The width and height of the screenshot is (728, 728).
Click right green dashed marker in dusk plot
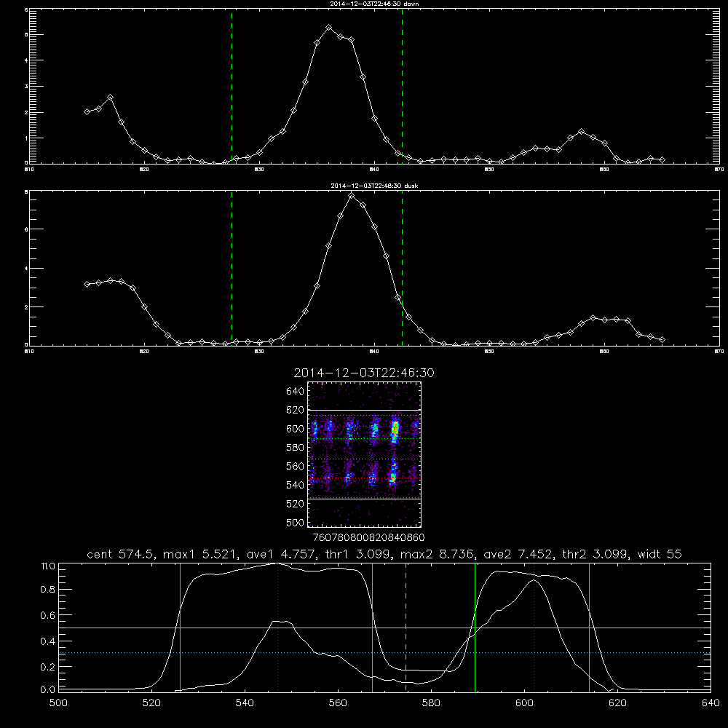[402, 268]
